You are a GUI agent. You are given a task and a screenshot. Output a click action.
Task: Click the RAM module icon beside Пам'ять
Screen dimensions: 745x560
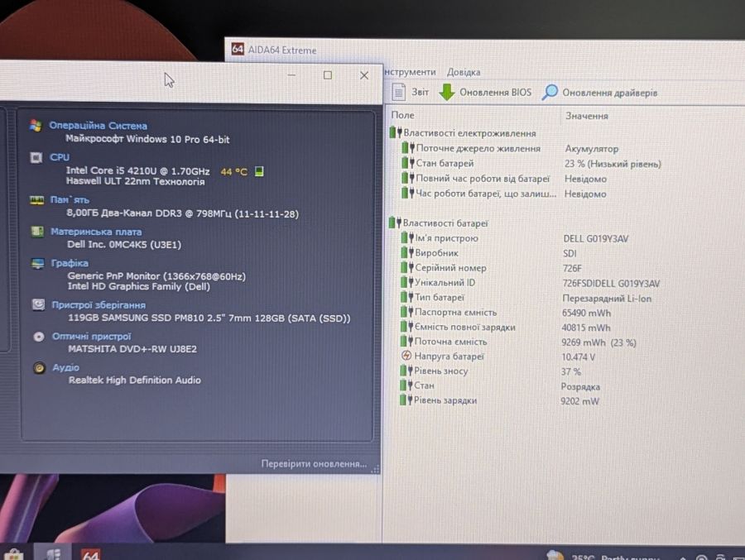coord(37,200)
